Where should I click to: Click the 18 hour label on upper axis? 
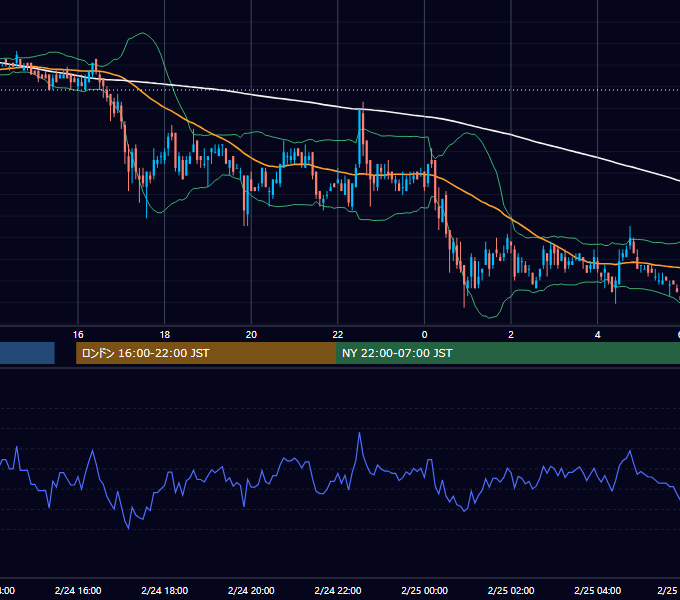tap(165, 335)
